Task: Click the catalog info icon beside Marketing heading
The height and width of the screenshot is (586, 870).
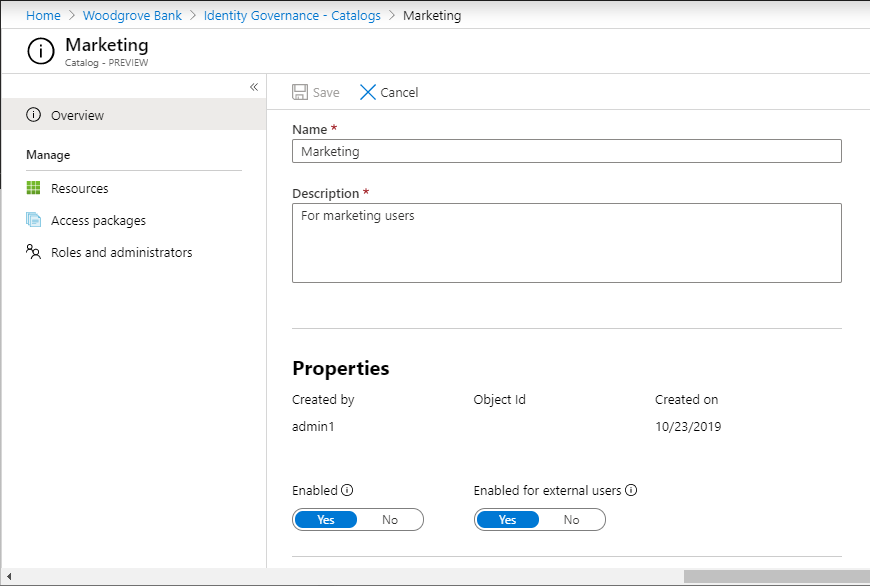Action: pos(40,50)
